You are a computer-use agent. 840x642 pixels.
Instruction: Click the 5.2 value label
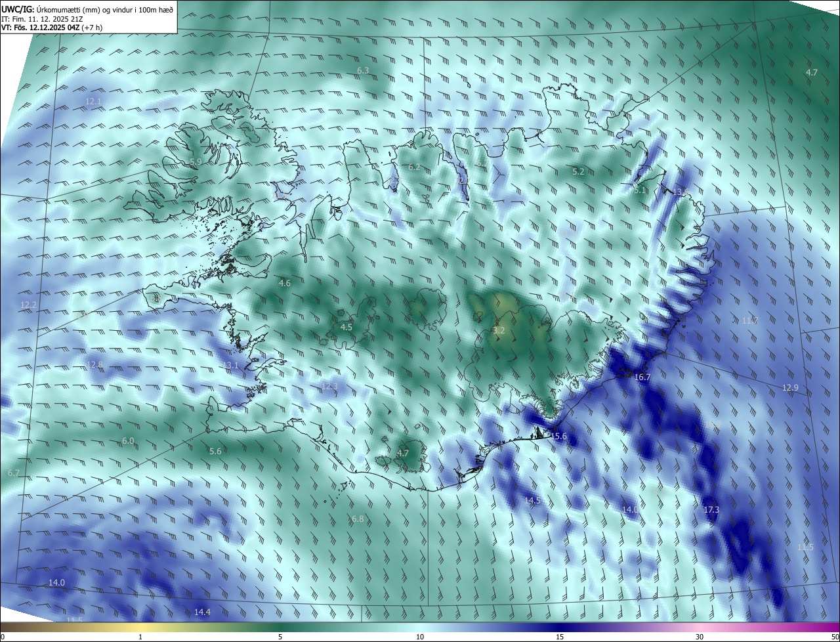coord(578,171)
